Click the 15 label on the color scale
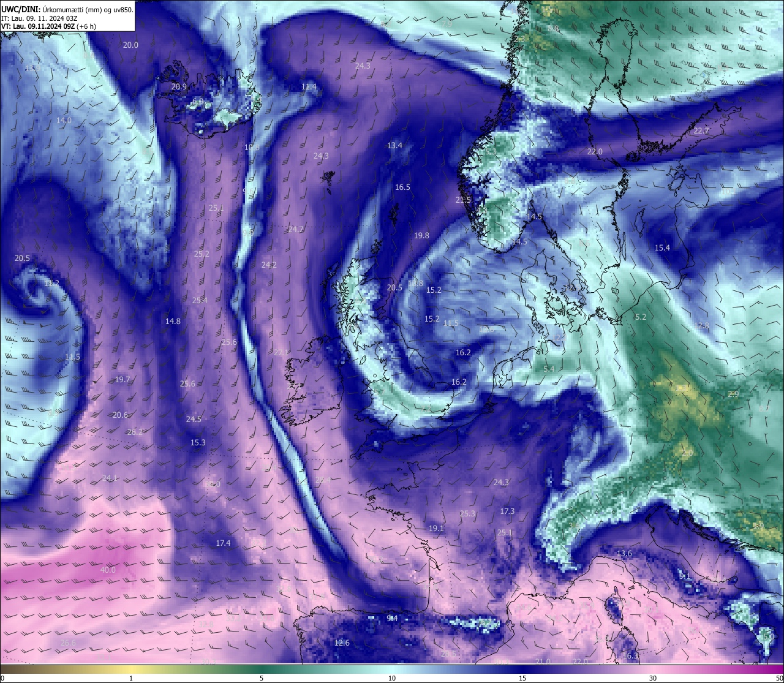784x683 pixels. point(522,678)
